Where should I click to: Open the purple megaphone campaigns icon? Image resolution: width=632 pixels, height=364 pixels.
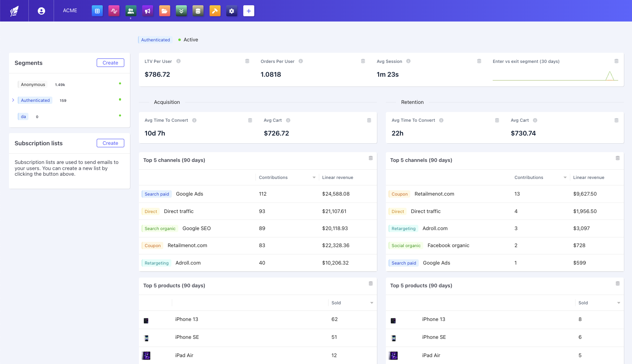coord(147,11)
